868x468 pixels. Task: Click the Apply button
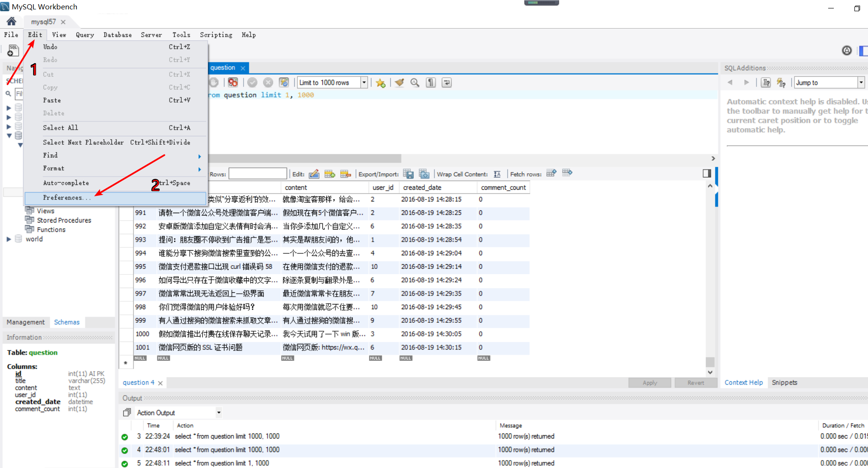click(x=650, y=383)
